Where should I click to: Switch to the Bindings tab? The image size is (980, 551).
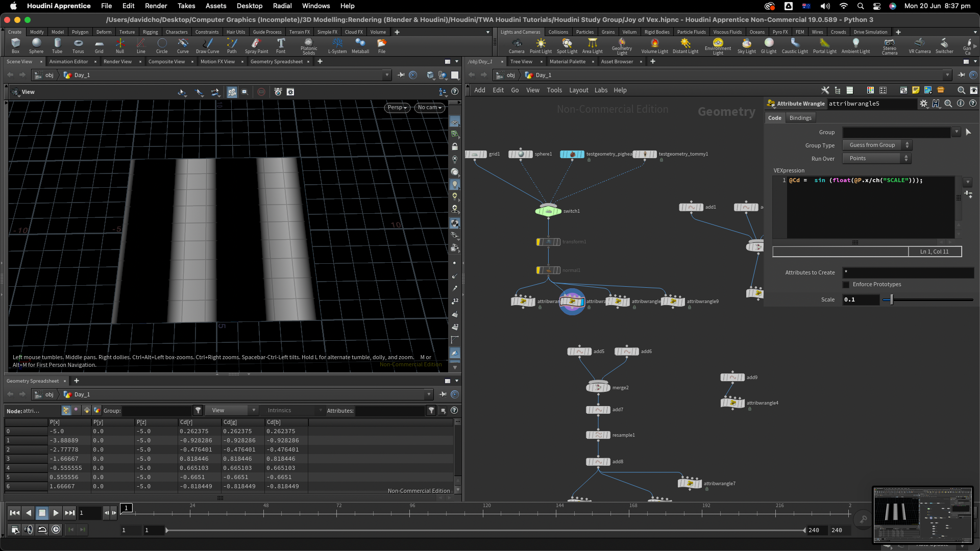coord(800,118)
